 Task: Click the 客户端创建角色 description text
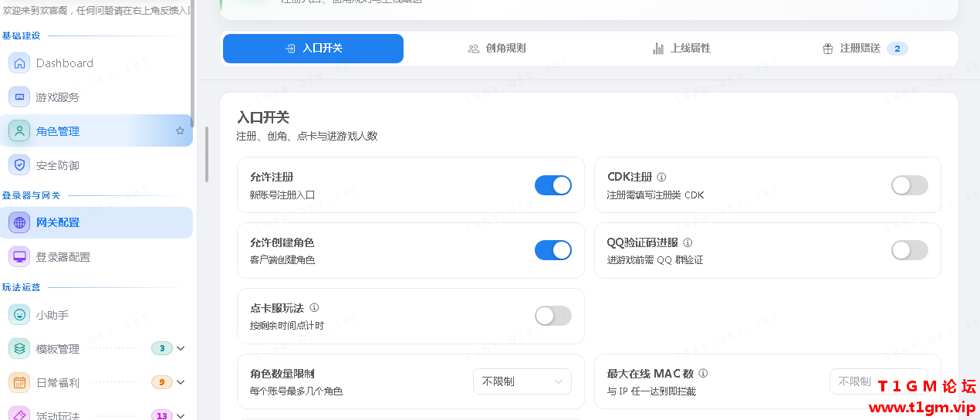click(282, 259)
